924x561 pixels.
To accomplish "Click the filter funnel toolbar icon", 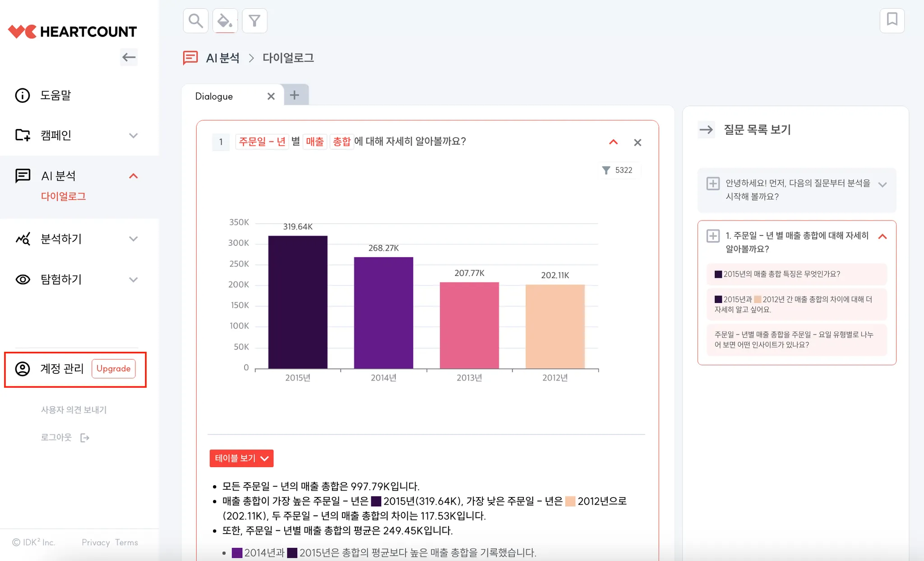I will (254, 21).
